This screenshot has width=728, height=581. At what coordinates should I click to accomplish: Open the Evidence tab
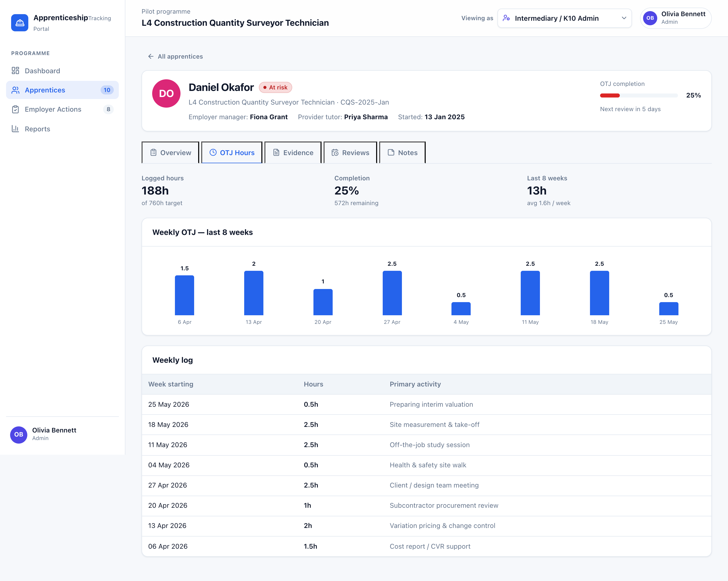[293, 153]
